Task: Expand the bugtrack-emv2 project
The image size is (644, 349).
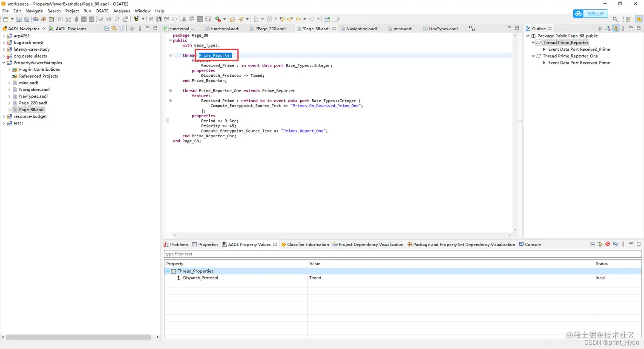Action: point(4,43)
